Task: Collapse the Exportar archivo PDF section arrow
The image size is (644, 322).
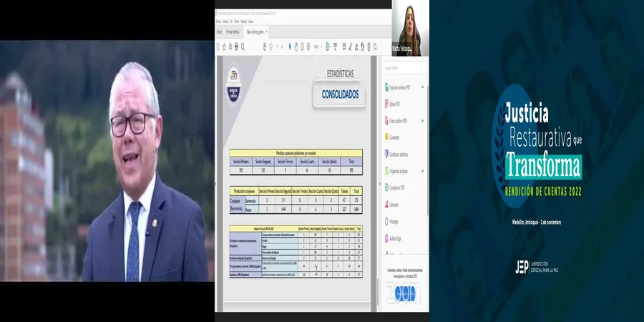Action: 423,87
